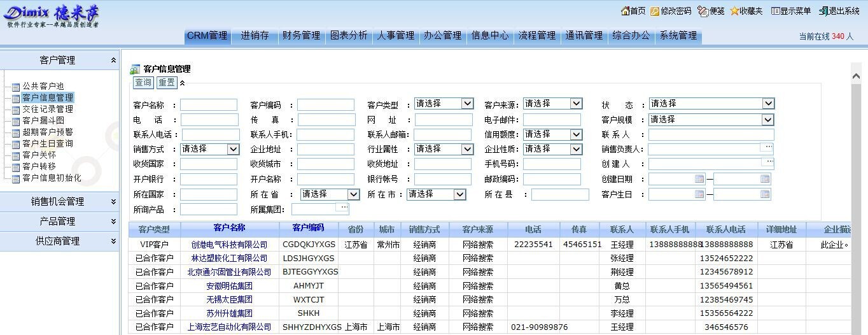
Task: Switch to the 进销存 menu tab
Action: [x=255, y=36]
